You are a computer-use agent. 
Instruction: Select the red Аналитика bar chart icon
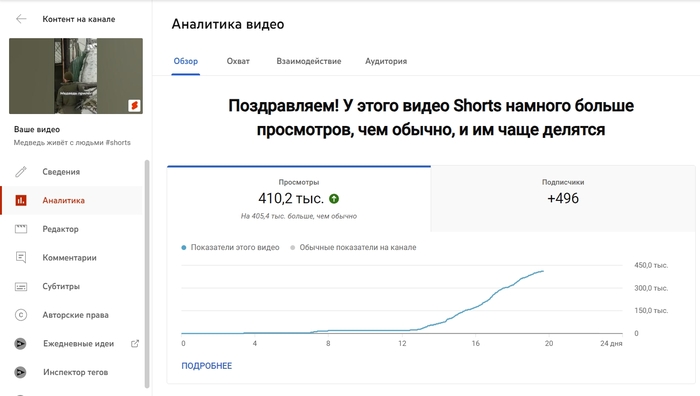coord(21,200)
